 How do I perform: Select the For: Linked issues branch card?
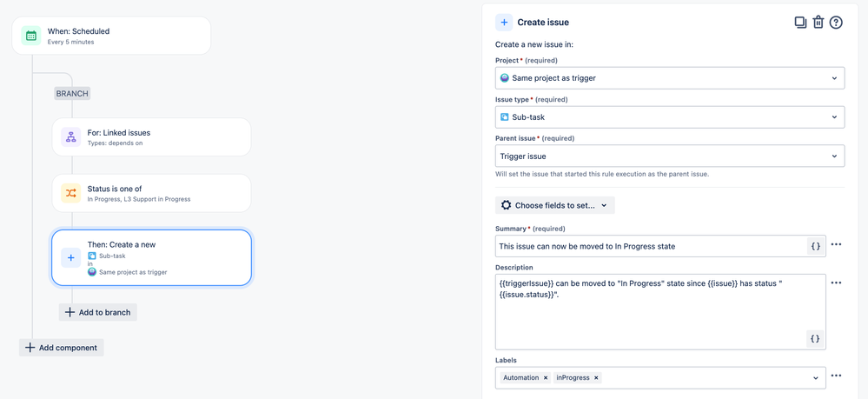tap(152, 136)
